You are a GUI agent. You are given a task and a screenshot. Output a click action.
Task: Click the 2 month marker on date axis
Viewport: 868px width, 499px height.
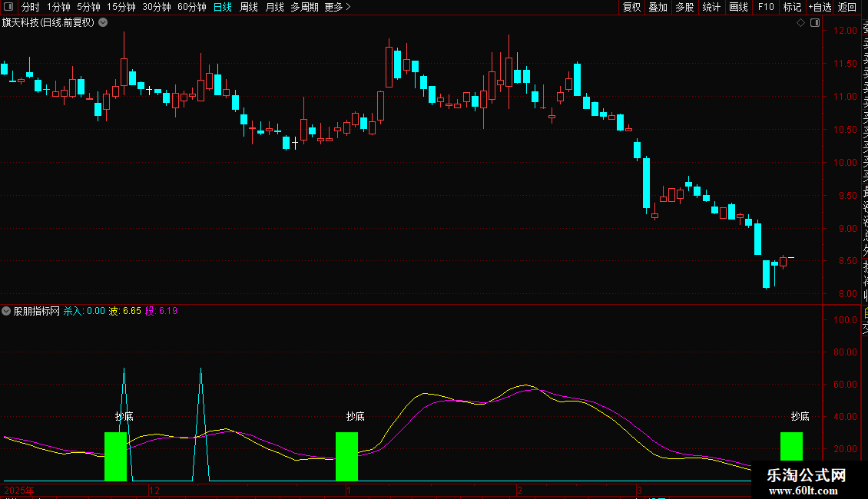519,490
